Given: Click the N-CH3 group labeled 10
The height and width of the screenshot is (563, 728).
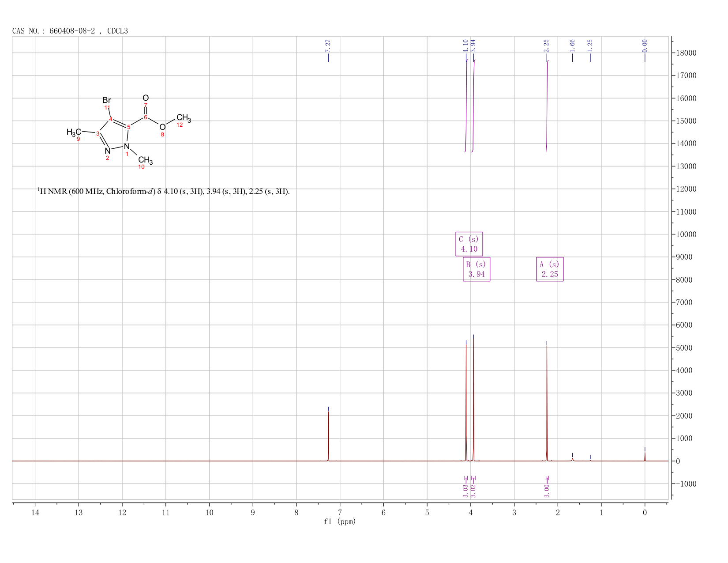Looking at the screenshot, I should click(x=145, y=160).
